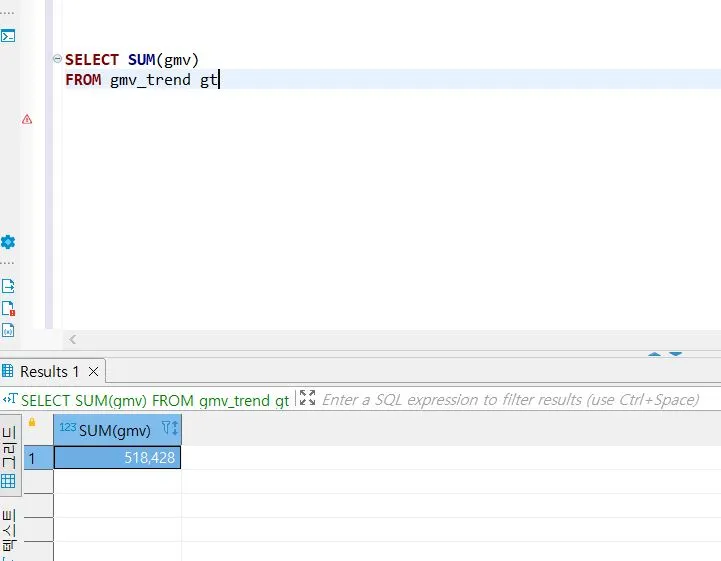Click the panel down arrow above results
Screen dimensions: 721x561
pyautogui.click(x=675, y=354)
